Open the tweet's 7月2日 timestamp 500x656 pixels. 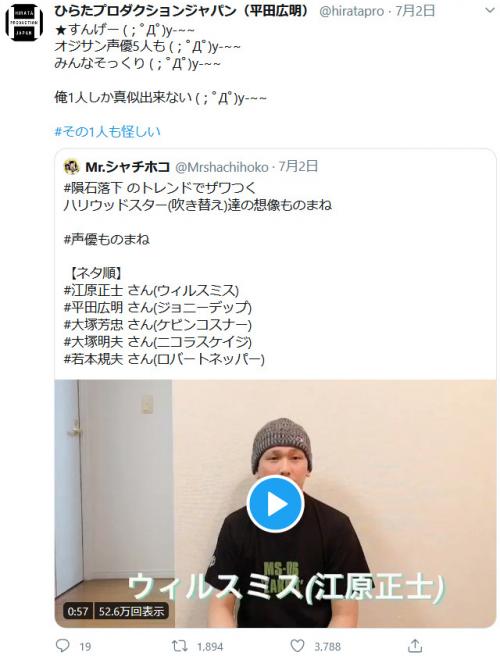[415, 11]
